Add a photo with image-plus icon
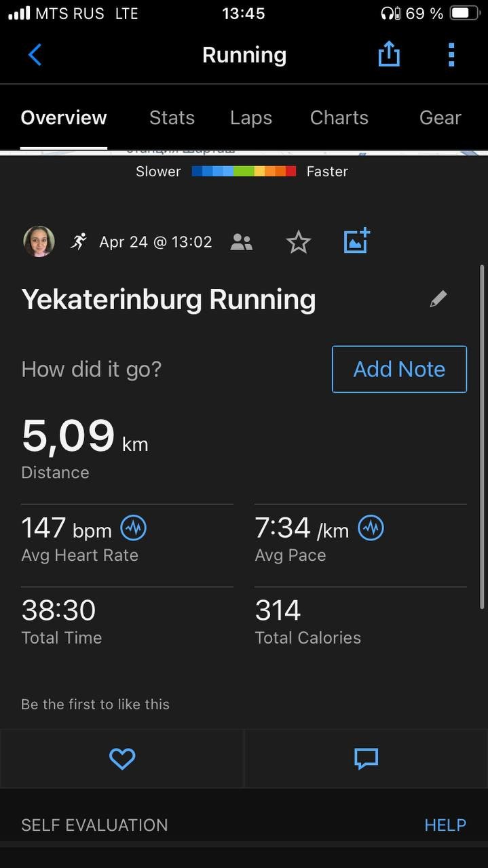Viewport: 488px width, 868px height. [x=356, y=241]
